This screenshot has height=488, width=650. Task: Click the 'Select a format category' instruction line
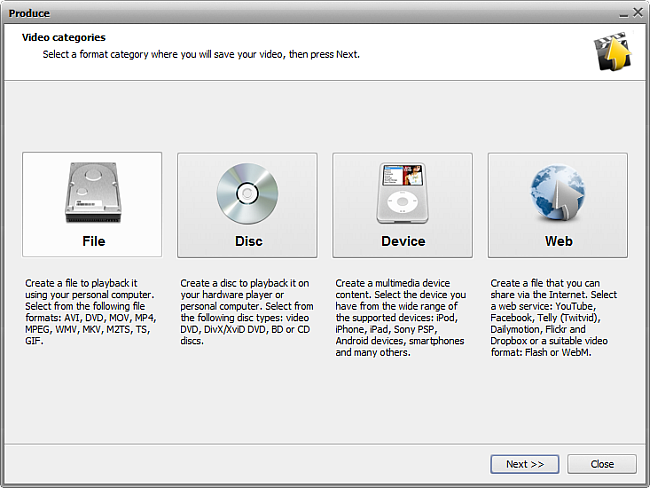tap(201, 54)
